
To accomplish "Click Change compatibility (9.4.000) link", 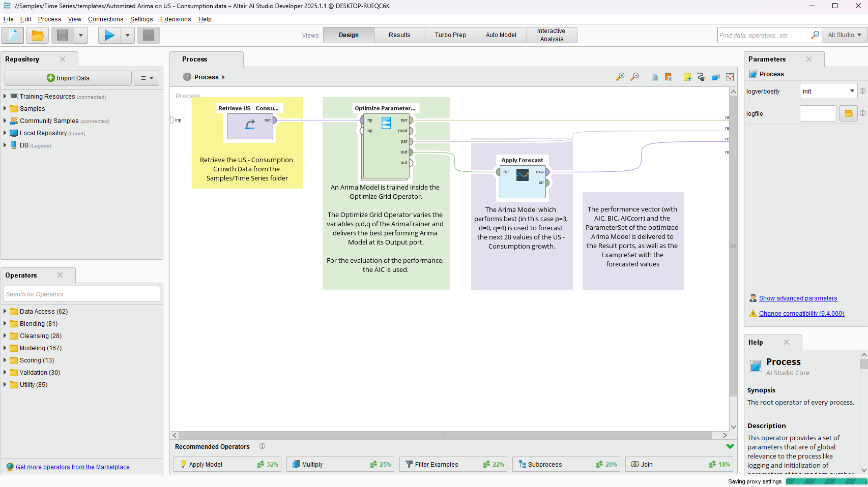I will tap(801, 314).
